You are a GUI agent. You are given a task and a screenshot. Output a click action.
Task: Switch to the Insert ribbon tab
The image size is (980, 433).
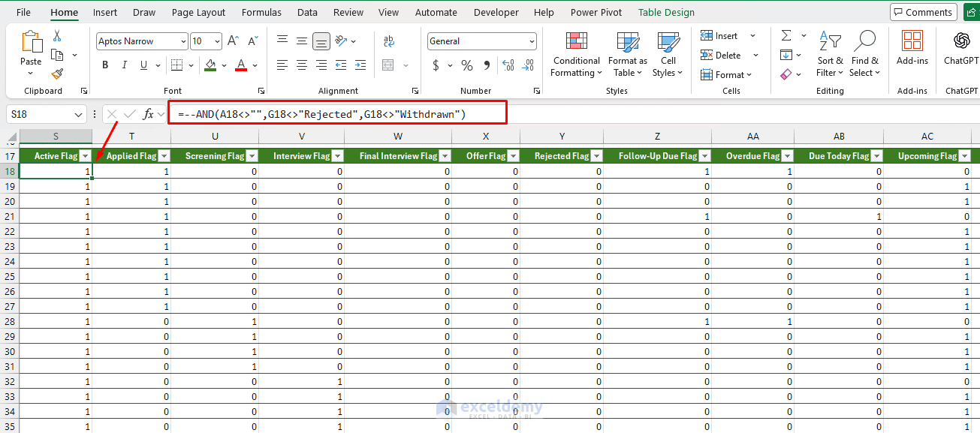coord(105,12)
